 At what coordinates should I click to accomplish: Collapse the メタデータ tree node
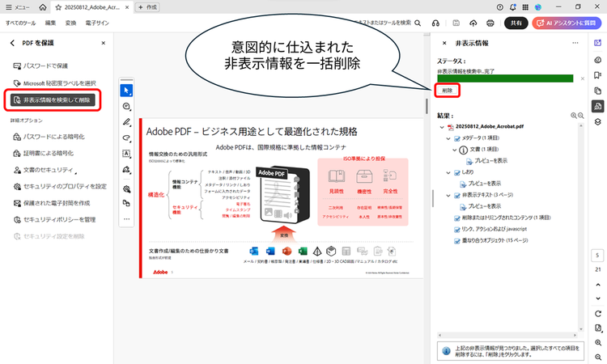(448, 138)
